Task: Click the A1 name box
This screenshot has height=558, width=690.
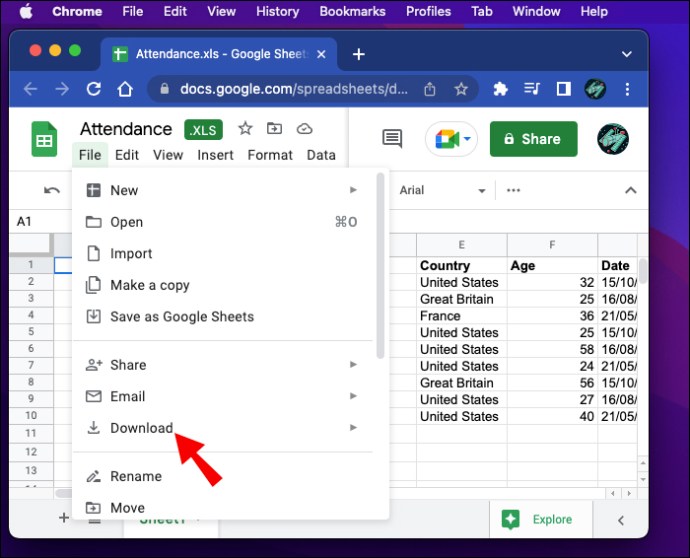Action: 40,221
